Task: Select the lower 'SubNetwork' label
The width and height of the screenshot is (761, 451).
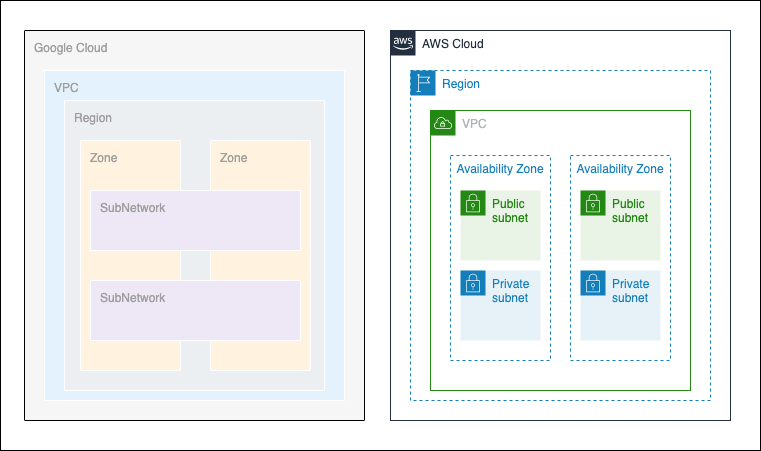Action: pyautogui.click(x=132, y=298)
